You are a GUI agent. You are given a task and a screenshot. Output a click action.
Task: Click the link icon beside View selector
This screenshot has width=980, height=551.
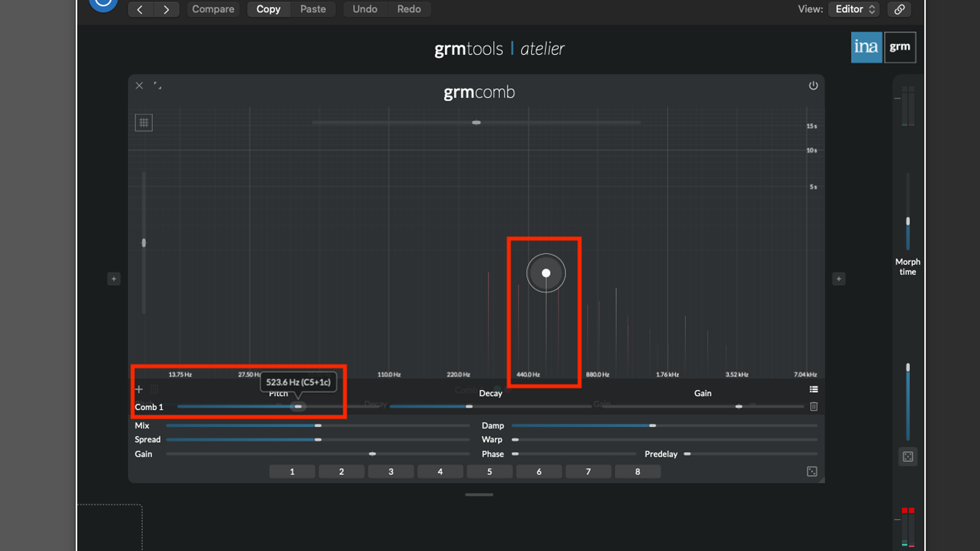899,9
